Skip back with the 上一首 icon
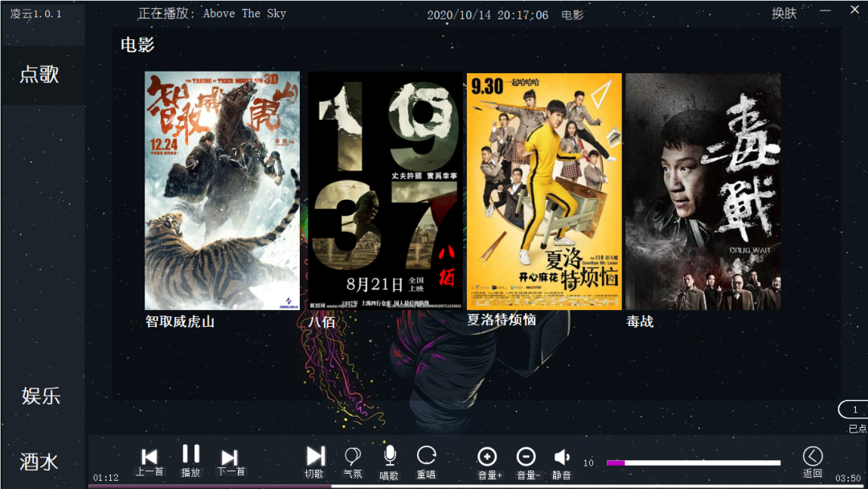 [x=149, y=457]
